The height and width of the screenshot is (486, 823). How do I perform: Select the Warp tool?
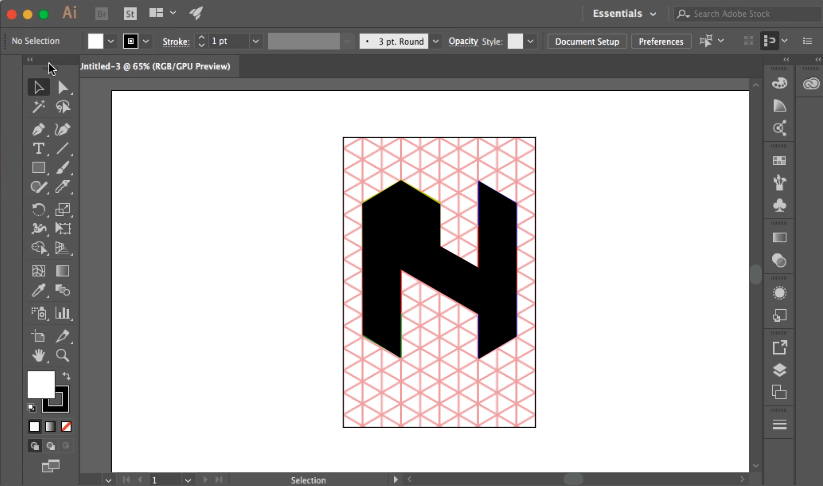click(38, 228)
